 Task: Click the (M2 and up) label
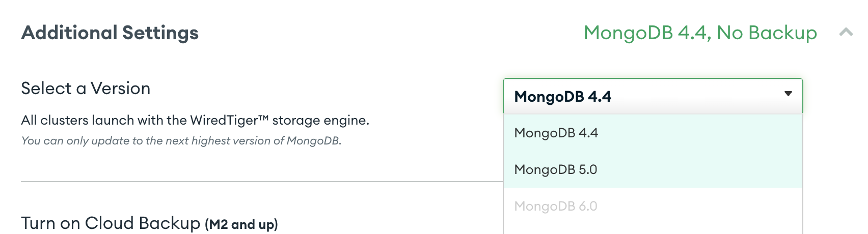pyautogui.click(x=241, y=224)
